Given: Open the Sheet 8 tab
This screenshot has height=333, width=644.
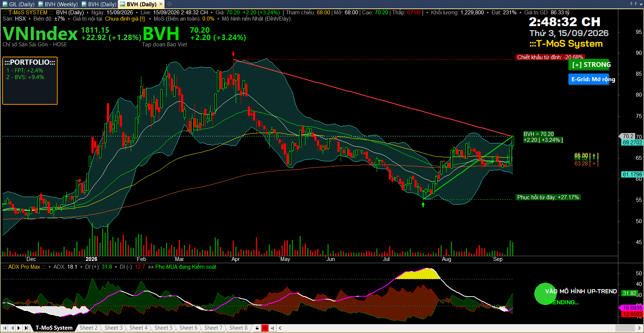Looking at the screenshot, I should click(238, 328).
